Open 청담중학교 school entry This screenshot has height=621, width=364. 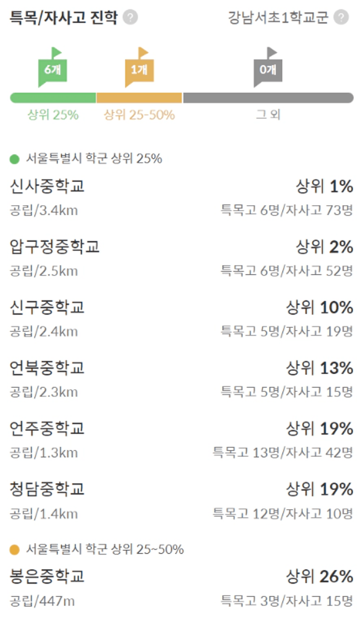tap(47, 489)
